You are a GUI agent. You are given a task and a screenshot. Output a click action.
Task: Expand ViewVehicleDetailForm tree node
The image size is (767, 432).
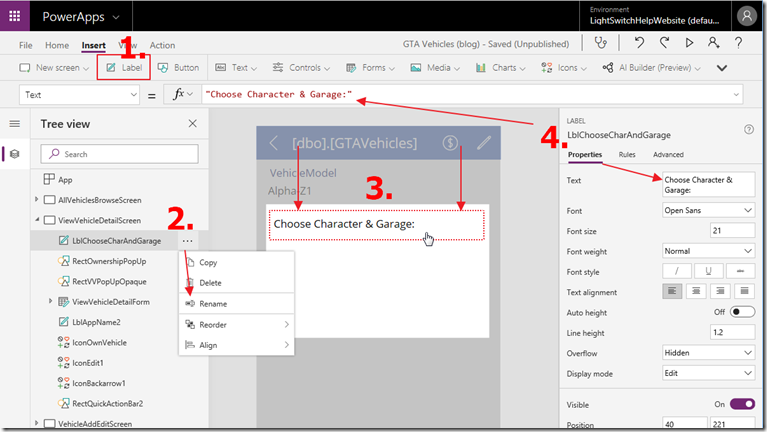click(x=50, y=301)
